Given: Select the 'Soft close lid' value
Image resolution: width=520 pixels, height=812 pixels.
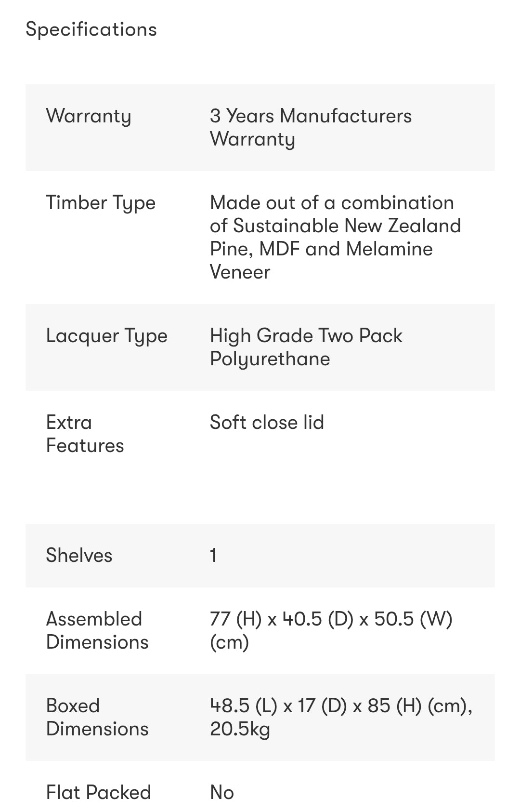Looking at the screenshot, I should (267, 423).
